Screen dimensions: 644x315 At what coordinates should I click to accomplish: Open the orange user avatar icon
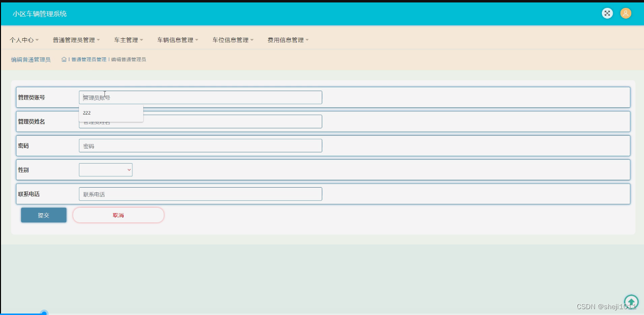[626, 13]
